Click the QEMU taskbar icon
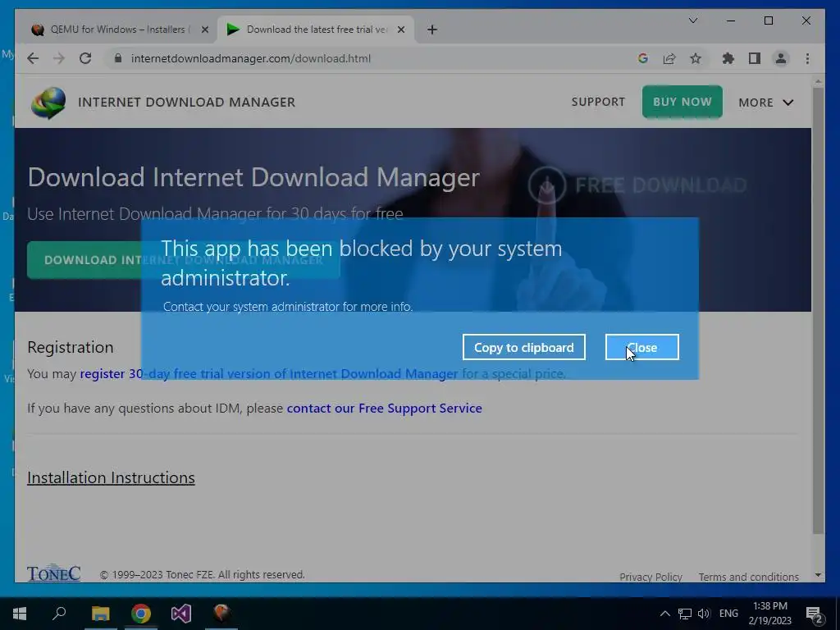840x630 pixels. 221,613
